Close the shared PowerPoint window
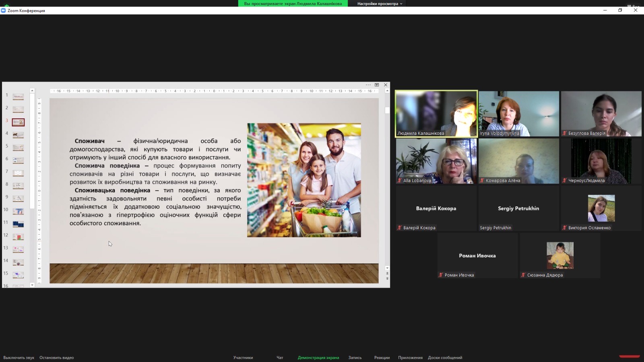The height and width of the screenshot is (362, 644). pos(386,85)
